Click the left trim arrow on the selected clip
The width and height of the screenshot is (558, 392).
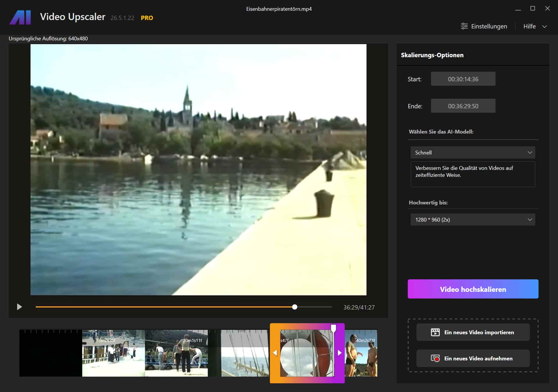[x=275, y=353]
